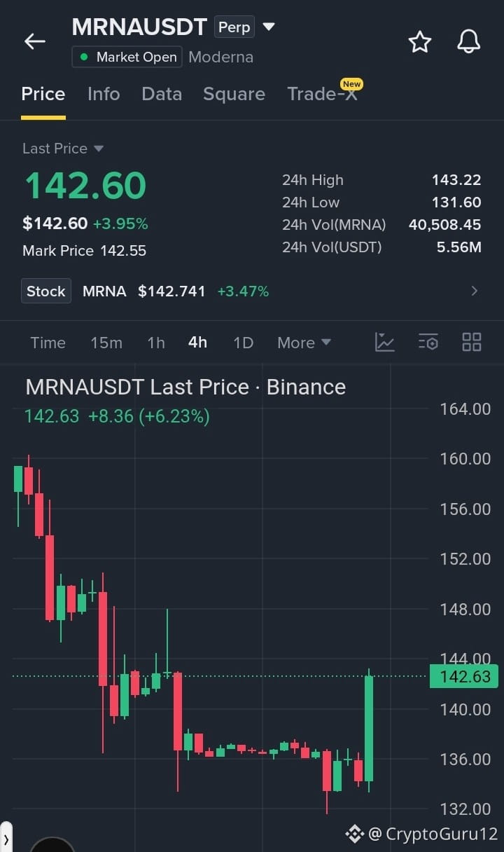Switch to the Info tab

104,94
